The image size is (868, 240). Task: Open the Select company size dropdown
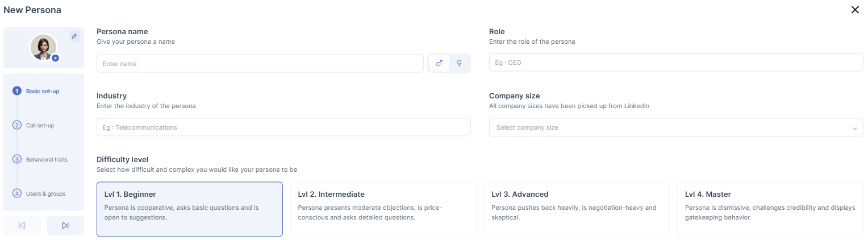coord(670,127)
